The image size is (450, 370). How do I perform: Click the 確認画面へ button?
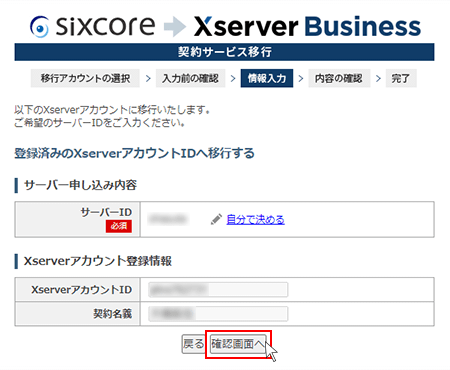238,344
